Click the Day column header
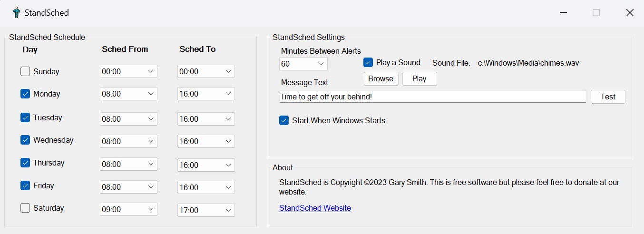This screenshot has height=234, width=644. pyautogui.click(x=30, y=49)
